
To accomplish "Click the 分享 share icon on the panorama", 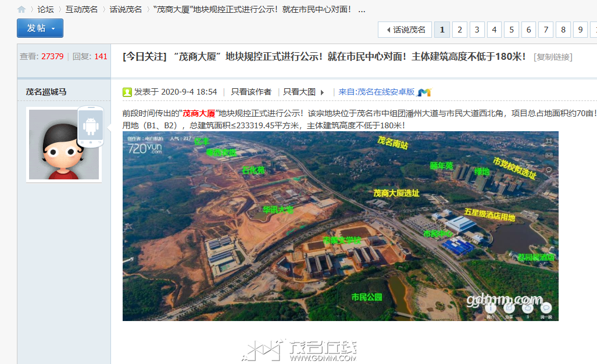I will tap(509, 308).
